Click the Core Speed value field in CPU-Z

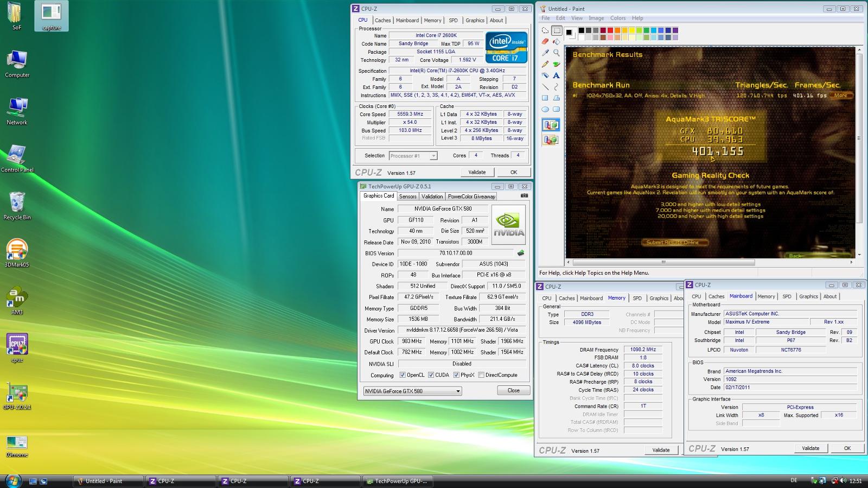(x=410, y=114)
